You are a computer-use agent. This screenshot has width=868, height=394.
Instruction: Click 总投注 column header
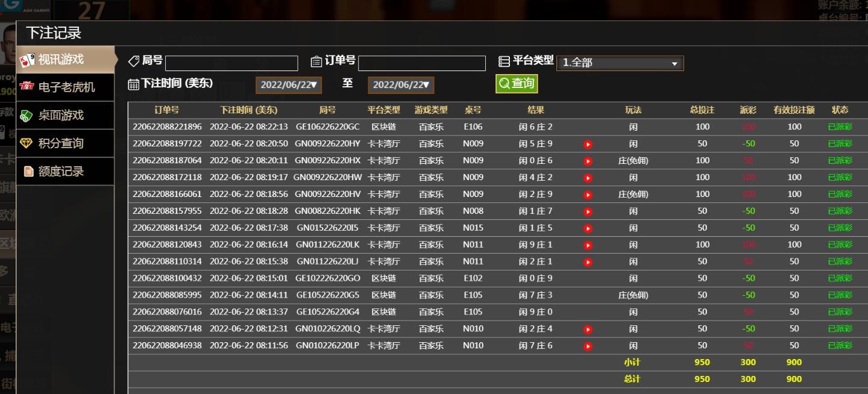(702, 110)
